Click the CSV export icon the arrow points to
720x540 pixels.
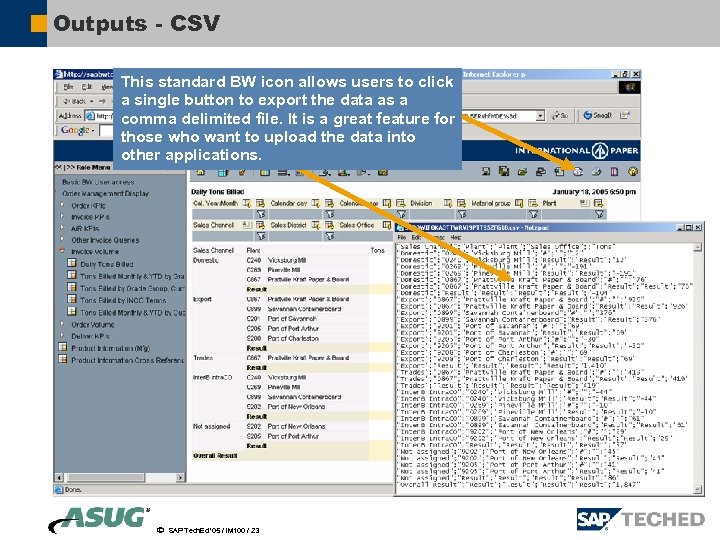578,172
